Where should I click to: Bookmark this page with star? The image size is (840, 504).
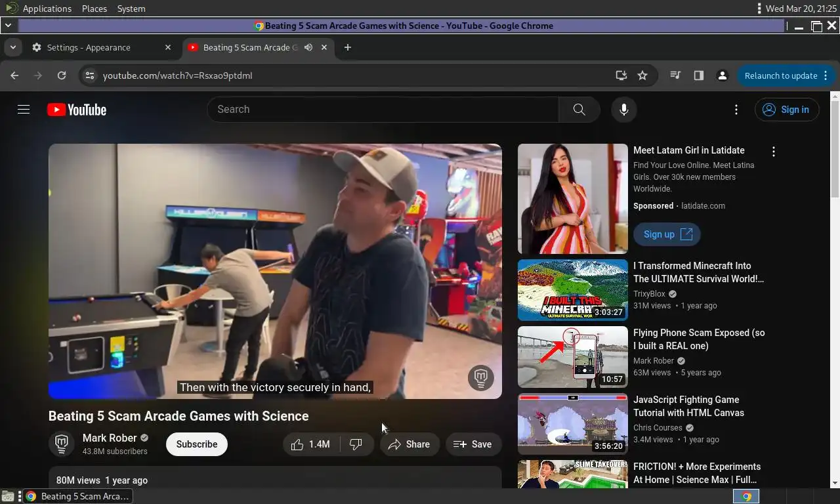(x=642, y=75)
